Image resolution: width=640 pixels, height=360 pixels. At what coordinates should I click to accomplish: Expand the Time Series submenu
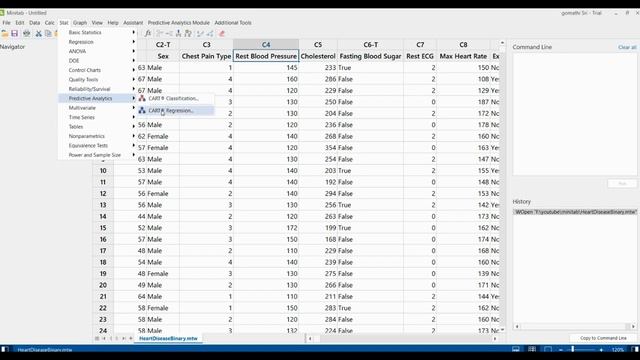coord(97,117)
